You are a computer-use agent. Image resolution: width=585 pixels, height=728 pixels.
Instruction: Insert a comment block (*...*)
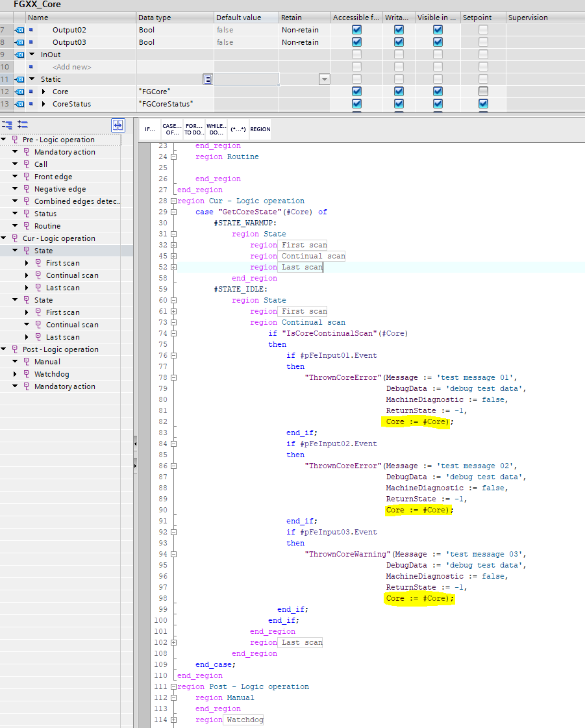tap(238, 129)
